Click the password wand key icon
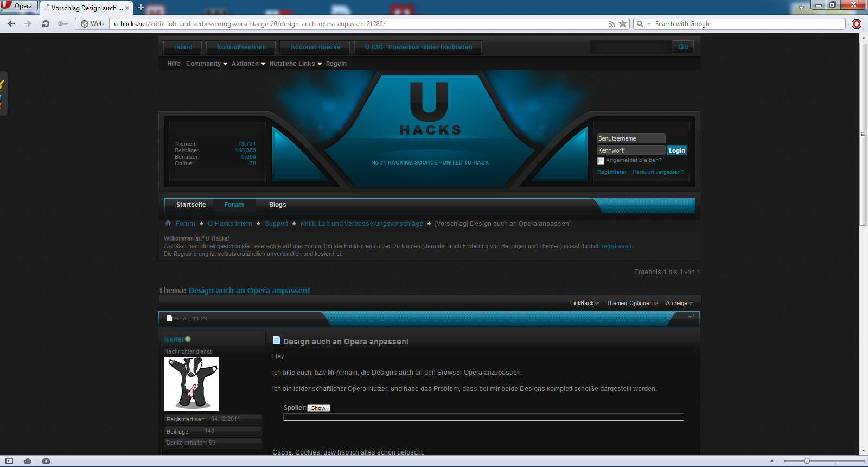This screenshot has width=868, height=467. click(63, 23)
